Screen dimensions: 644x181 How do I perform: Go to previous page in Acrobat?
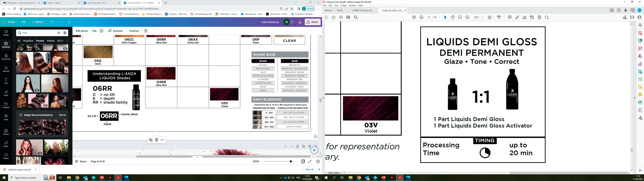[414, 17]
